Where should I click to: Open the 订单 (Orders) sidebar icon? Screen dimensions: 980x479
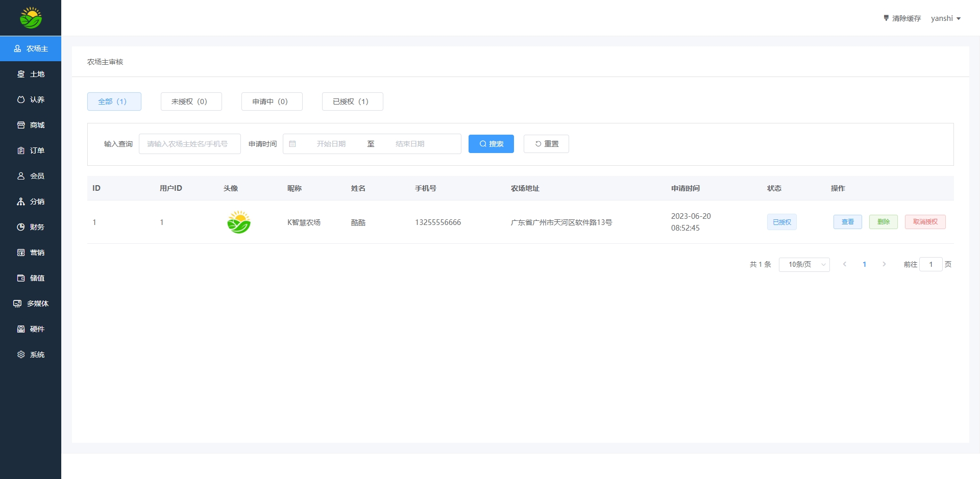21,150
